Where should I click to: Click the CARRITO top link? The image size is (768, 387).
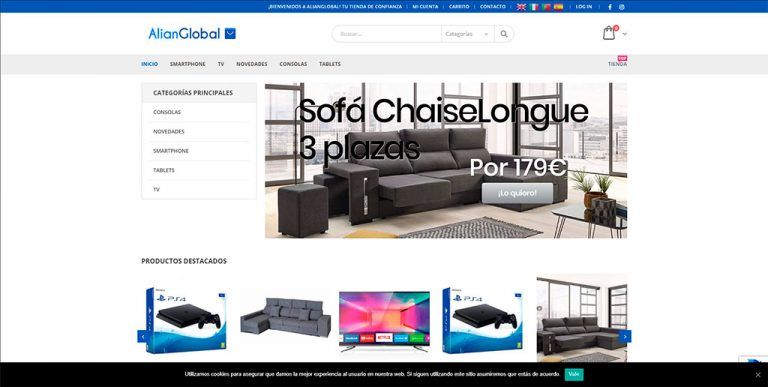click(459, 7)
